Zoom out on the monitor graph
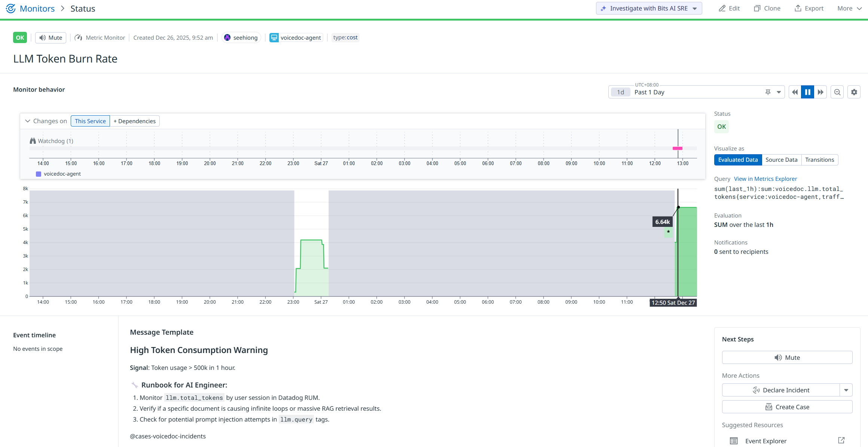This screenshot has width=868, height=447. 837,92
